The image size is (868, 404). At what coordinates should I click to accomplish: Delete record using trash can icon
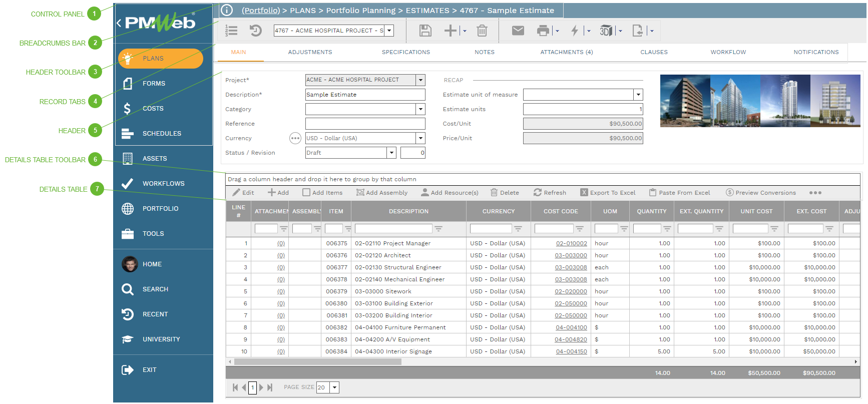pos(482,31)
